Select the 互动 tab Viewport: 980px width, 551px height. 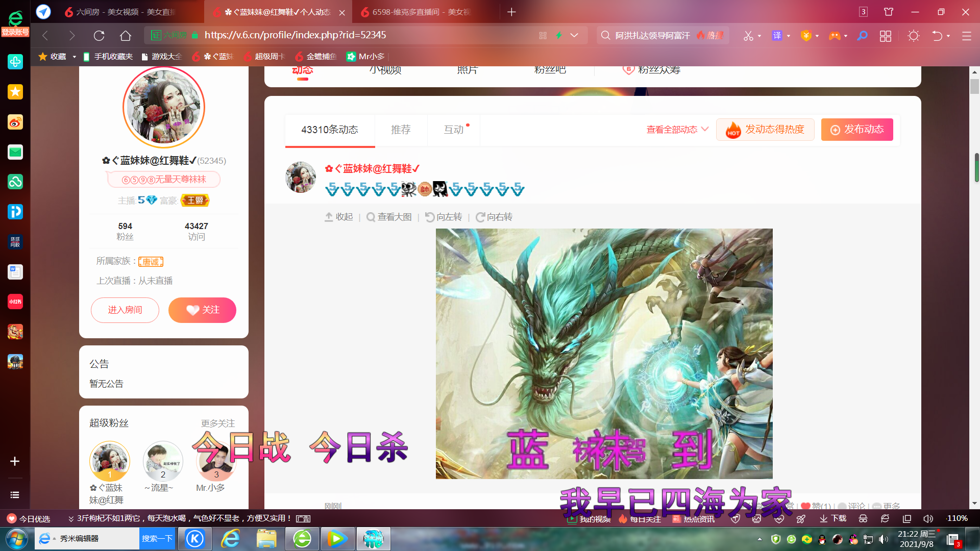pyautogui.click(x=454, y=130)
